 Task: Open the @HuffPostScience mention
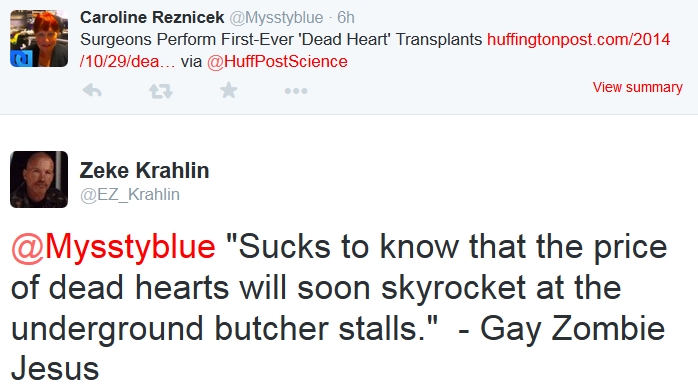click(x=277, y=61)
